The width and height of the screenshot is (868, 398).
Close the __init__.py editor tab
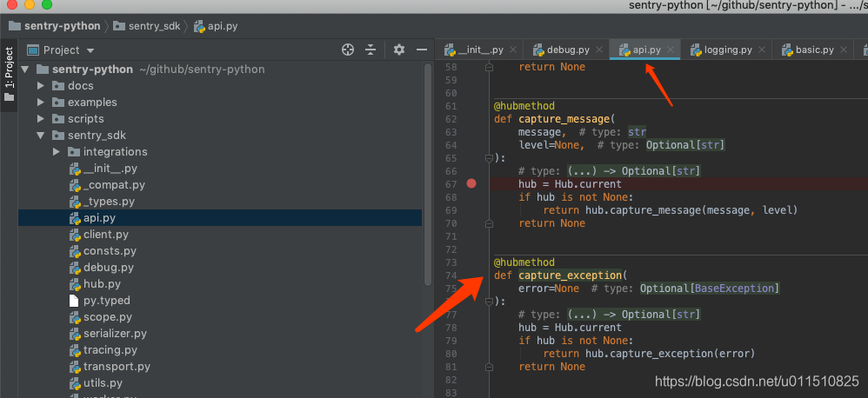click(513, 50)
